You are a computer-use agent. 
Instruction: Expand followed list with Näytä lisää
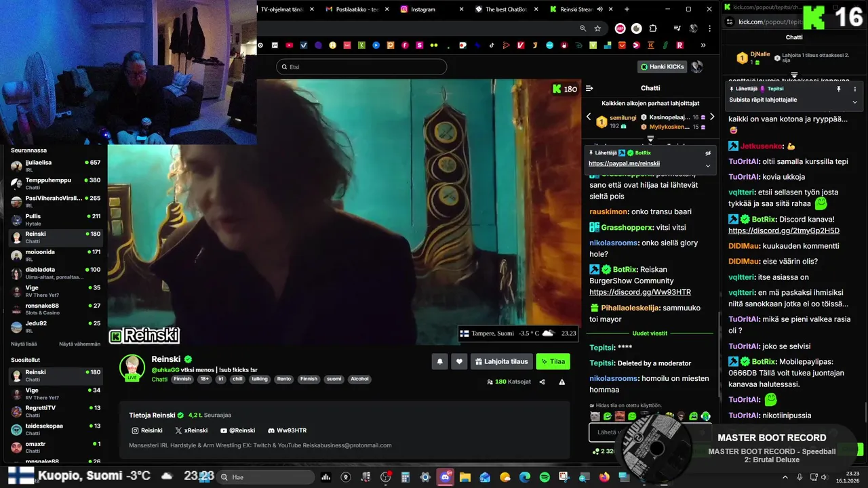(x=24, y=344)
